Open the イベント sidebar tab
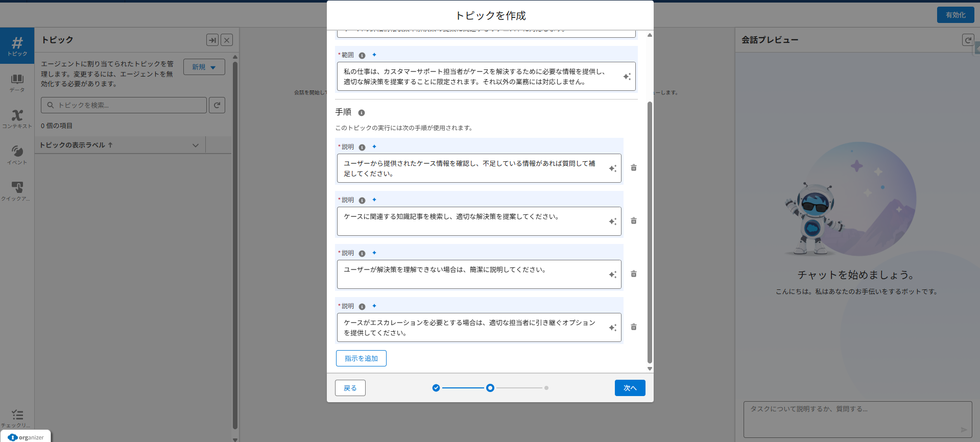The width and height of the screenshot is (980, 442). (x=17, y=155)
